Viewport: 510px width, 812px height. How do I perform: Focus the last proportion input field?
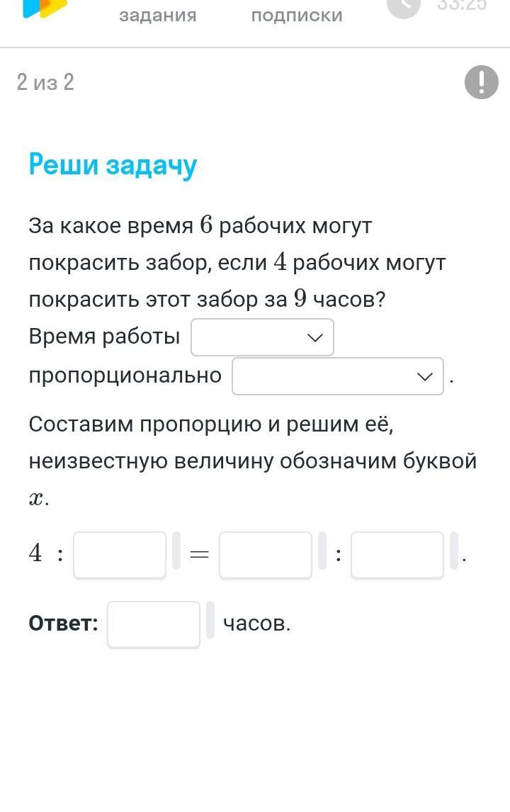[397, 555]
